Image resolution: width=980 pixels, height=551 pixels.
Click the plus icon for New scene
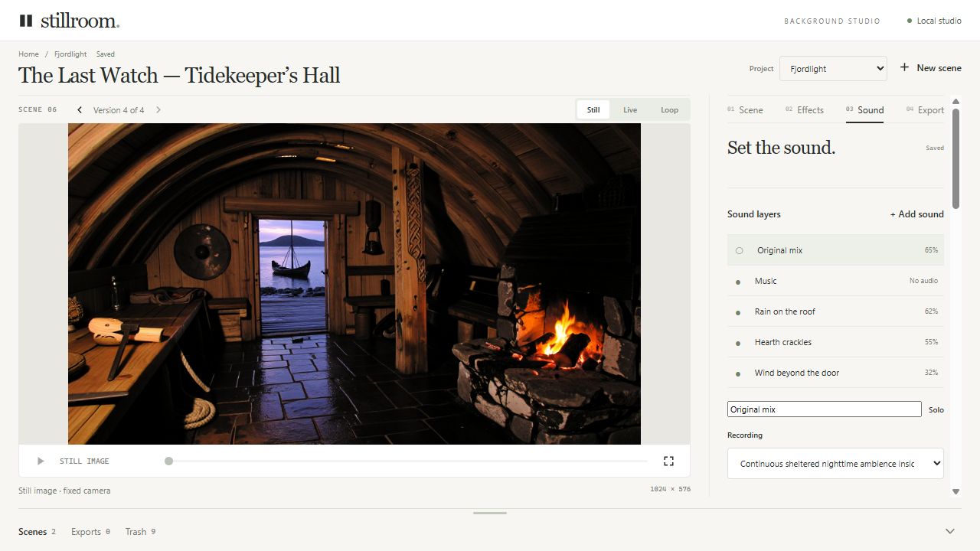click(x=904, y=67)
